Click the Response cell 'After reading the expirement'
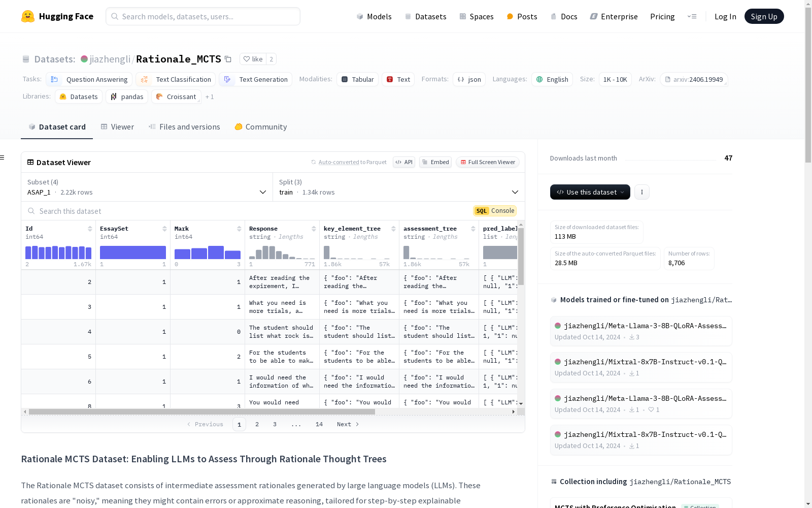The height and width of the screenshot is (508, 812). pyautogui.click(x=282, y=282)
